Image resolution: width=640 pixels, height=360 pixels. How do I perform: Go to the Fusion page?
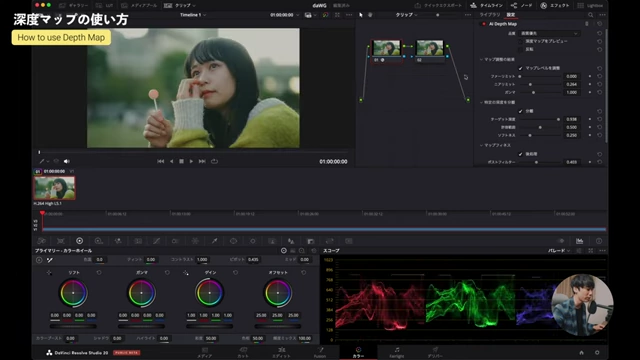pyautogui.click(x=320, y=353)
